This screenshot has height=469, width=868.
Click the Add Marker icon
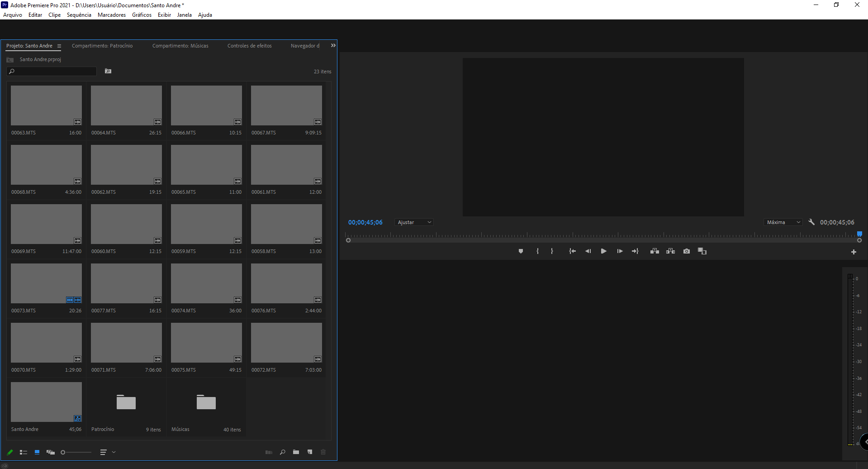point(521,251)
